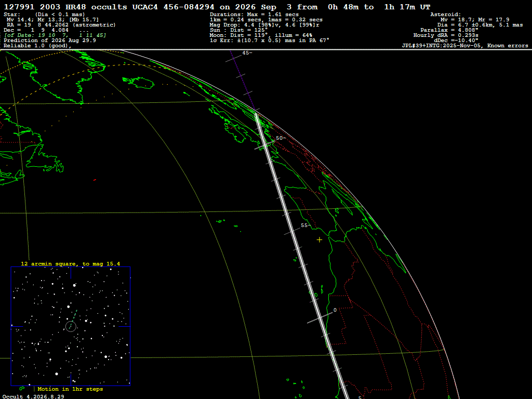
Task: Click the green asteroid motion track in inset
Action: tap(73, 320)
